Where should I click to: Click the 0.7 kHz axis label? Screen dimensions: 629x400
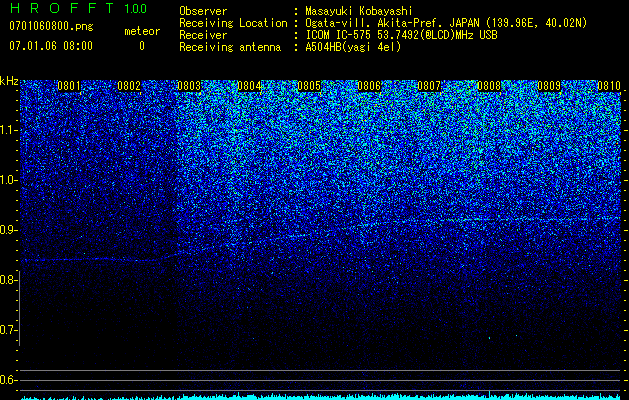click(8, 330)
